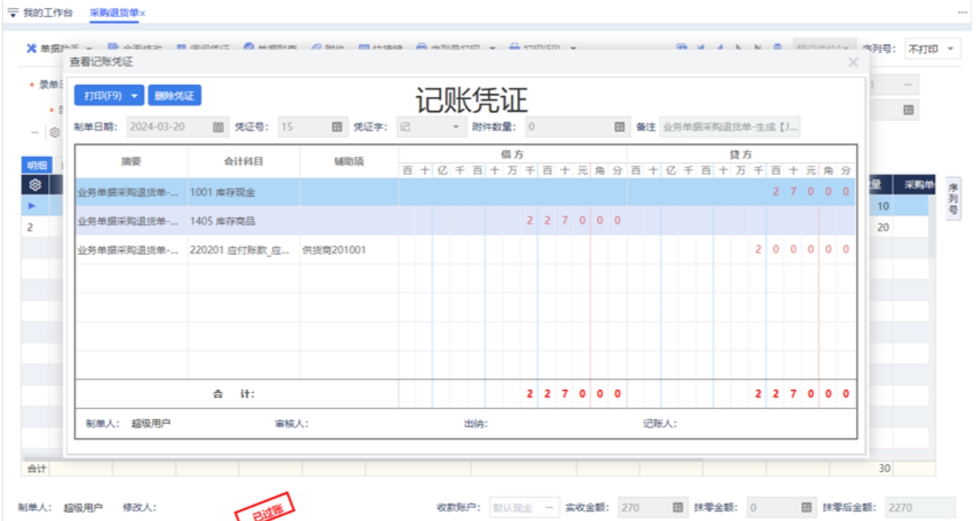Click the 会计科目 column header
This screenshot has width=980, height=521.
[x=244, y=162]
